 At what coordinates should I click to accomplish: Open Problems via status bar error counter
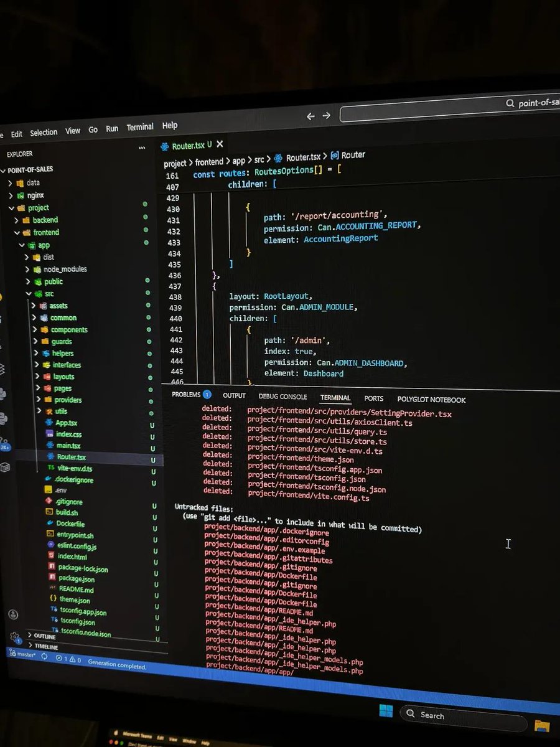(60, 659)
